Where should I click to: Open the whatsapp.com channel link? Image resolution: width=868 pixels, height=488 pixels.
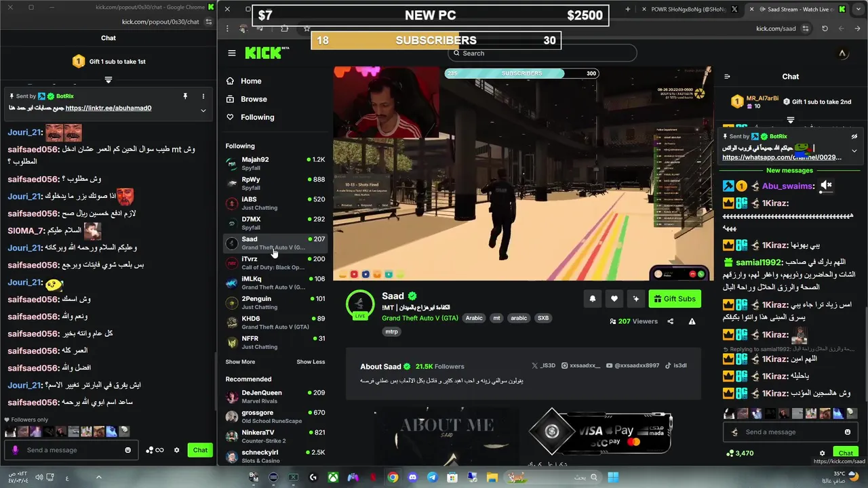tap(782, 157)
